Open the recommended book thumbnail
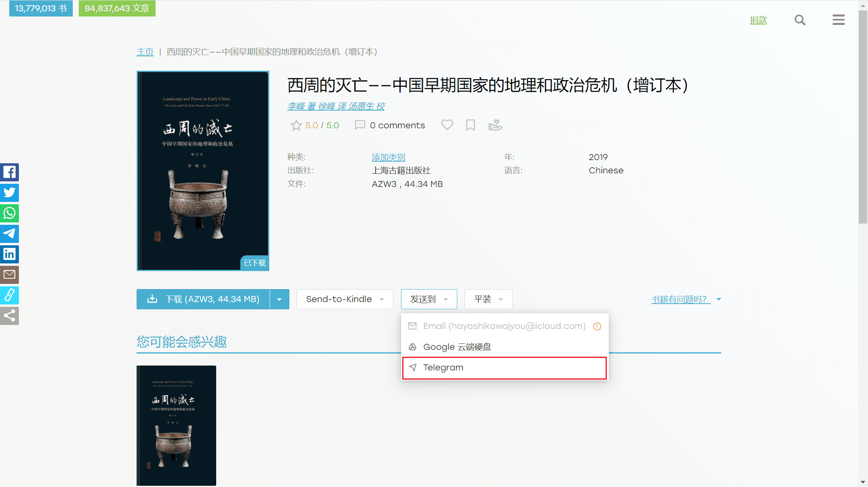868x487 pixels. click(x=176, y=425)
